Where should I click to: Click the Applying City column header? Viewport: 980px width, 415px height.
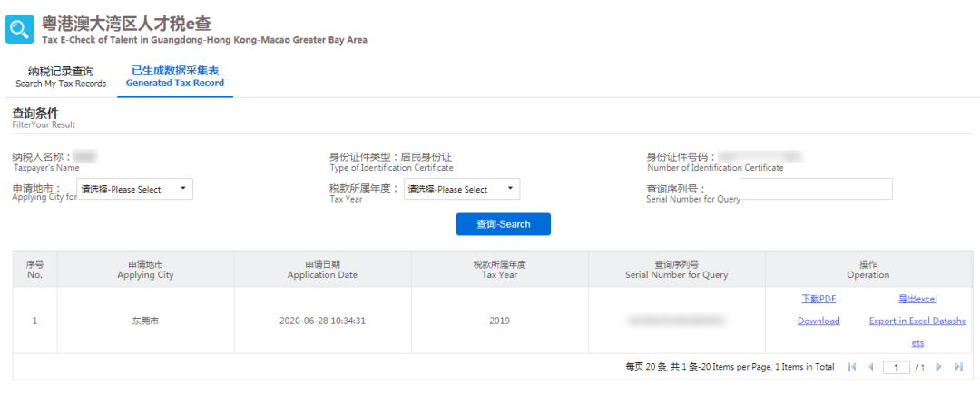tap(145, 270)
